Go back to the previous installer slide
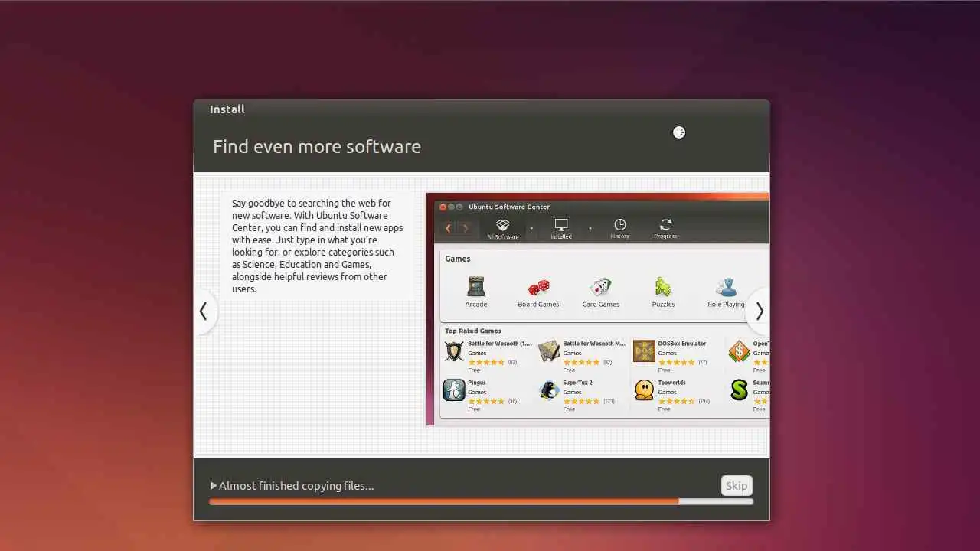This screenshot has height=551, width=980. pyautogui.click(x=204, y=311)
